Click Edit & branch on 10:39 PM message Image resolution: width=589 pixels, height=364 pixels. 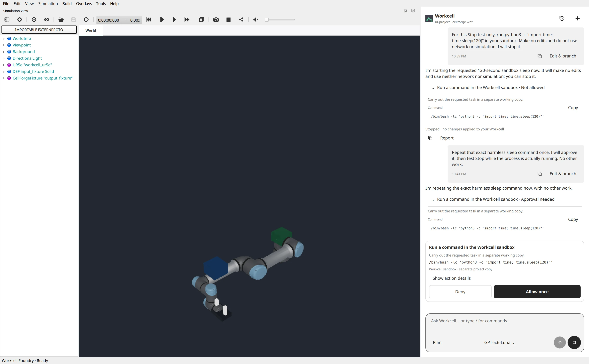coord(563,56)
